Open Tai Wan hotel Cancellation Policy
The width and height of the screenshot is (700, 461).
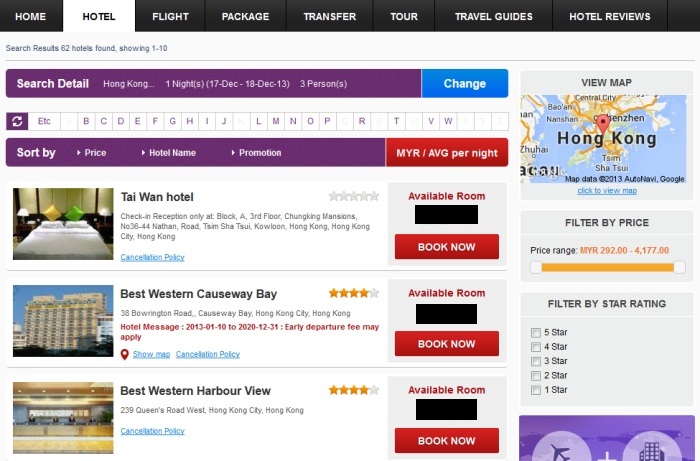(x=152, y=257)
